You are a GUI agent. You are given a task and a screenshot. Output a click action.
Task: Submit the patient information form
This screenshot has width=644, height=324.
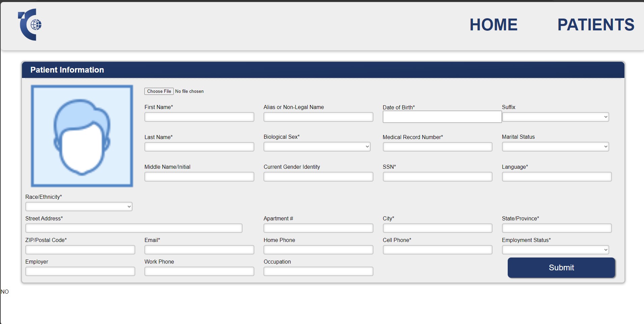(561, 268)
